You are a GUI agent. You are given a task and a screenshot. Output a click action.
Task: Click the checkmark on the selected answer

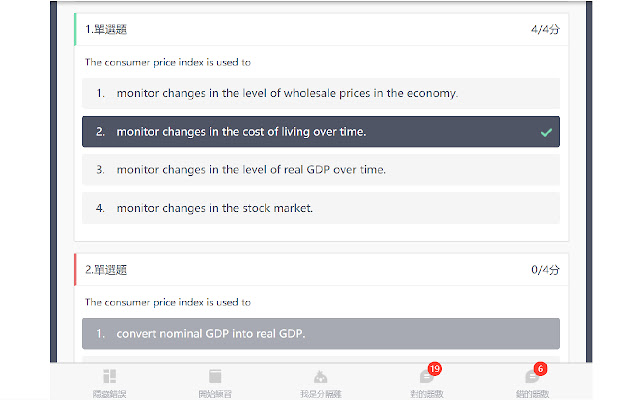click(x=545, y=131)
